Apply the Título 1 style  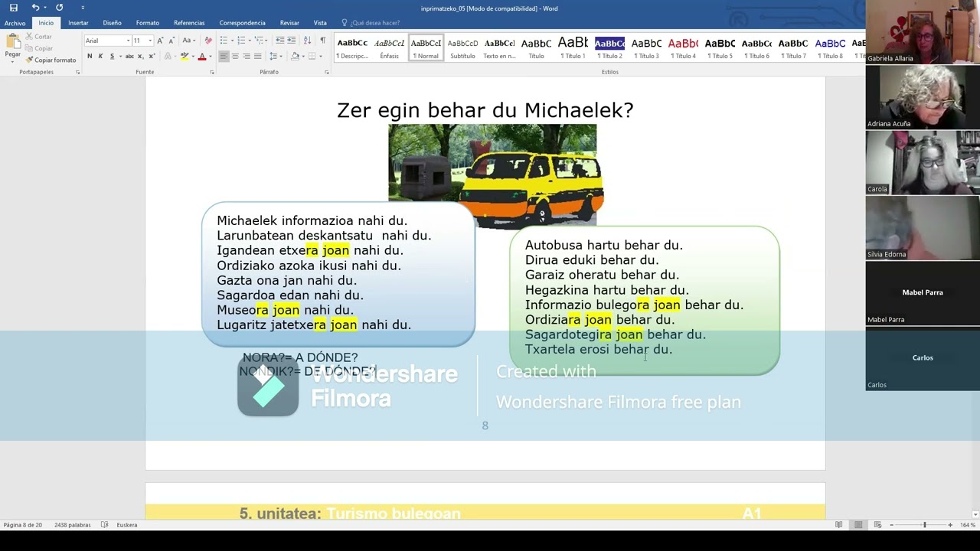coord(573,47)
